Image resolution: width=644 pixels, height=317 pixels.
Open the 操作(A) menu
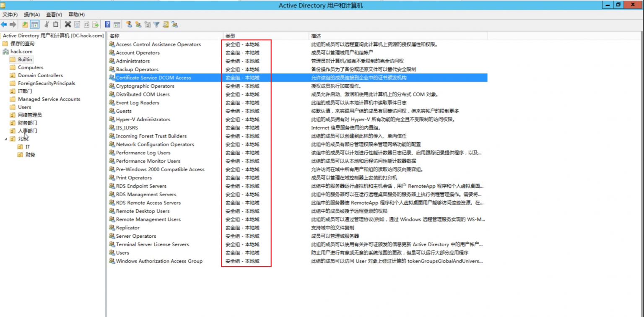tap(32, 15)
